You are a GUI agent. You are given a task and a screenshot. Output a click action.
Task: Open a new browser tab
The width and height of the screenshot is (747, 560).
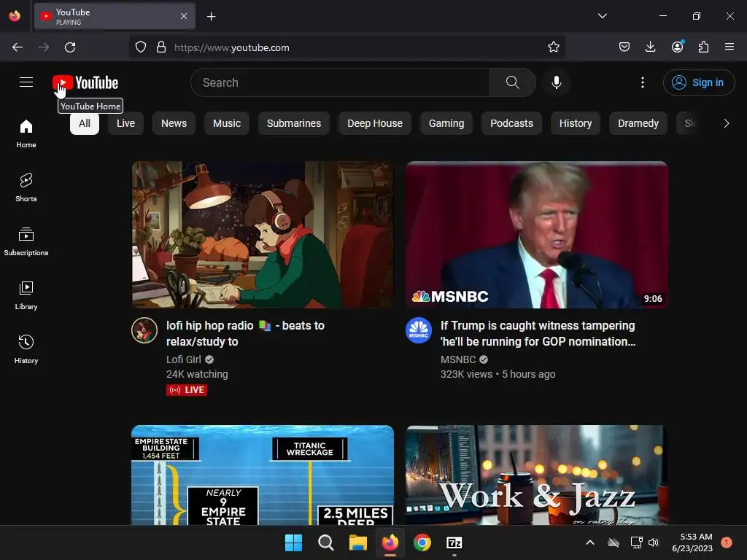point(211,17)
